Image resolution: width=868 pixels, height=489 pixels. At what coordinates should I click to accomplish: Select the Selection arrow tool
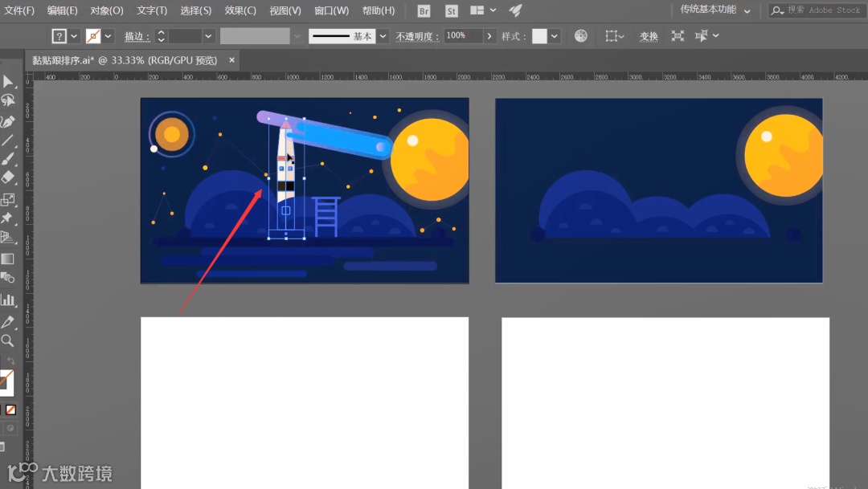pos(8,82)
